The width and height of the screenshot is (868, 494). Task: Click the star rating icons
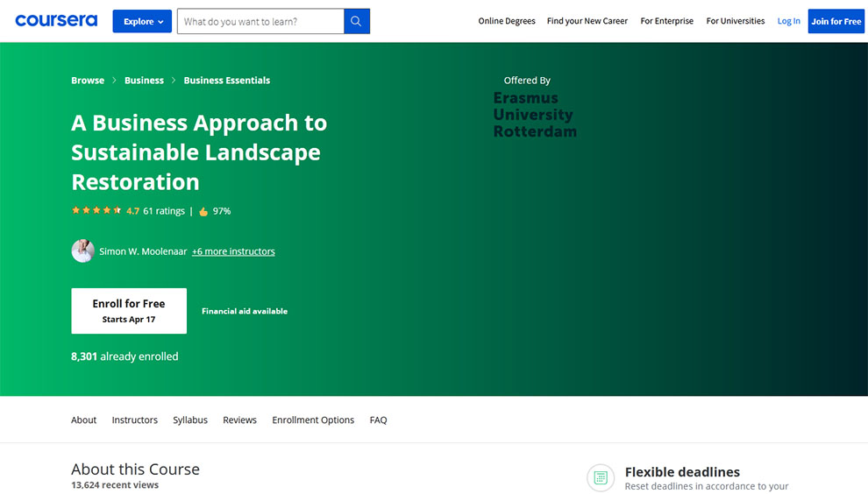pyautogui.click(x=96, y=210)
